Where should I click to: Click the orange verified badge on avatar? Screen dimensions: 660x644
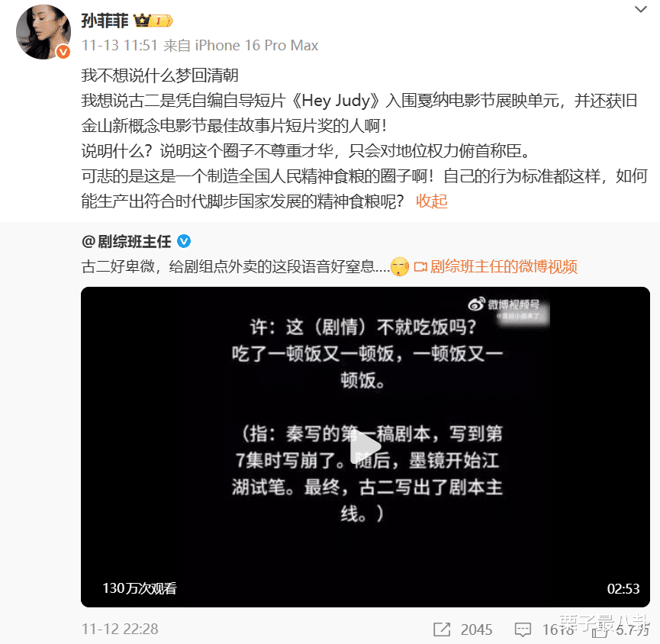(63, 52)
